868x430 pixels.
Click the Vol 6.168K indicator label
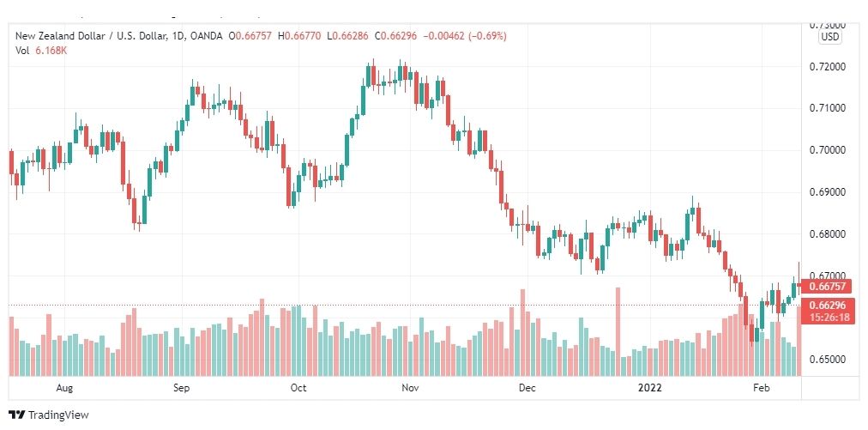click(41, 50)
